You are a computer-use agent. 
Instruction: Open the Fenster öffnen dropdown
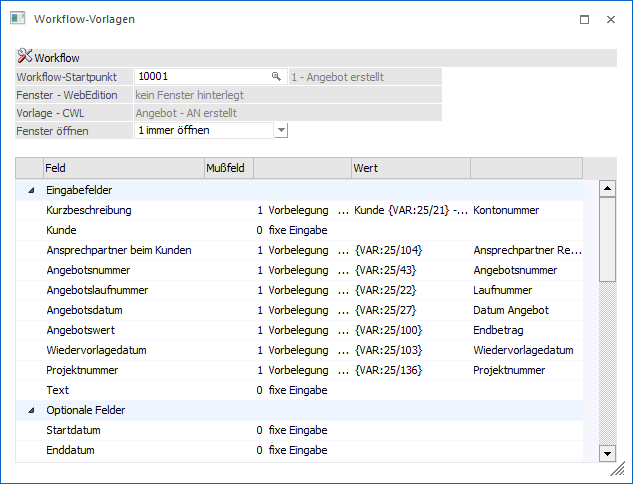[x=281, y=130]
